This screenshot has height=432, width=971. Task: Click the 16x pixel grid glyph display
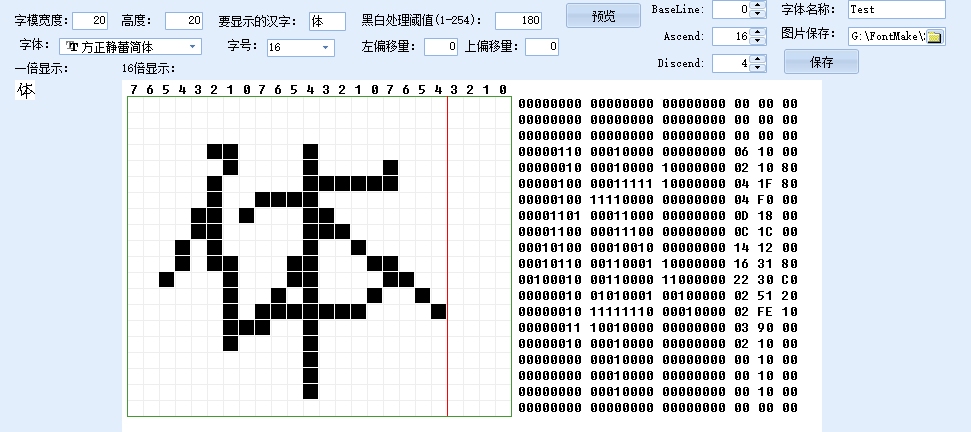click(x=320, y=256)
